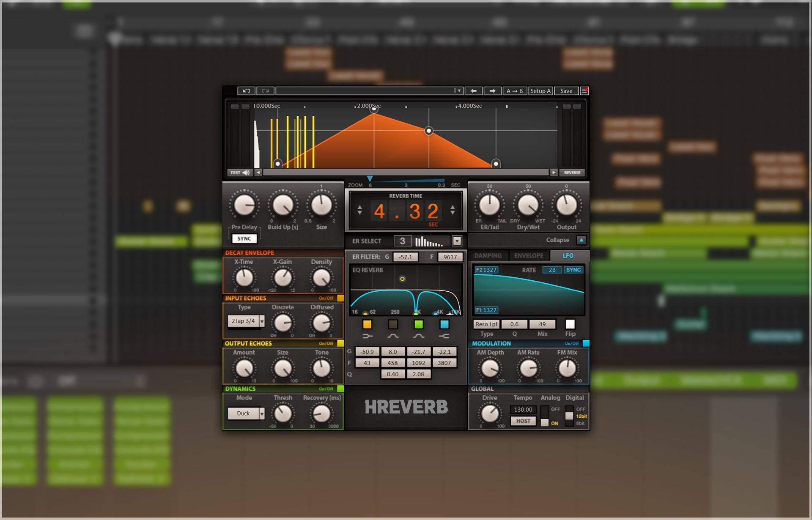Click the HOST tempo button
812x520 pixels.
[x=523, y=421]
